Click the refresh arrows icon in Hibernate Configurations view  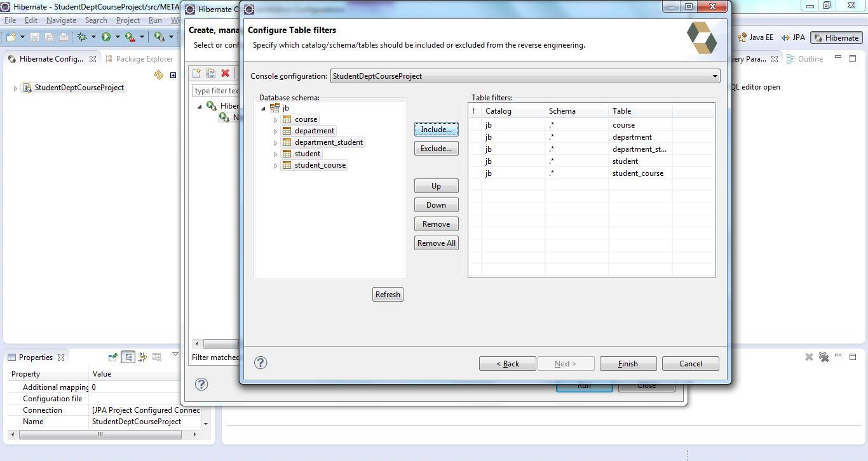[159, 75]
